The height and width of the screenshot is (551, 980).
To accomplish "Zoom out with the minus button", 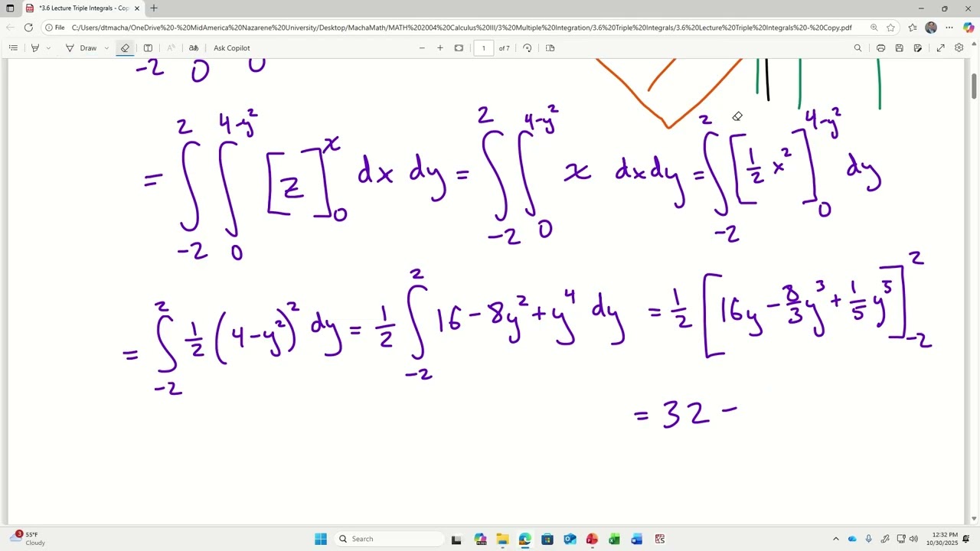I will click(x=422, y=47).
